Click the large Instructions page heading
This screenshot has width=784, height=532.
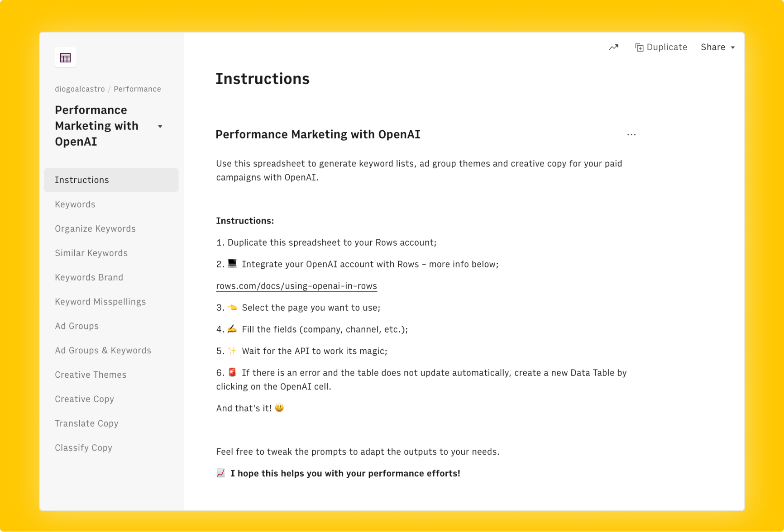263,79
